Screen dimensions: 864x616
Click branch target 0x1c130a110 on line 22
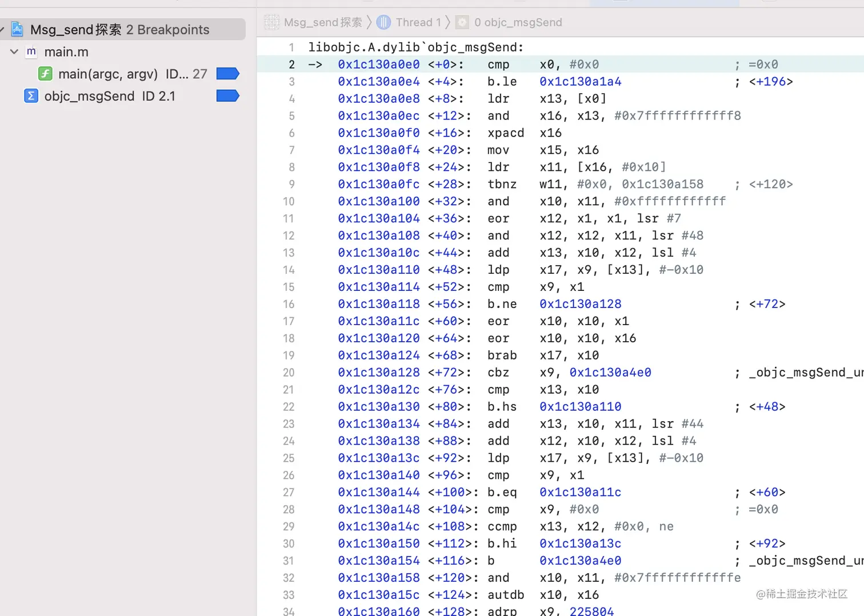coord(581,407)
